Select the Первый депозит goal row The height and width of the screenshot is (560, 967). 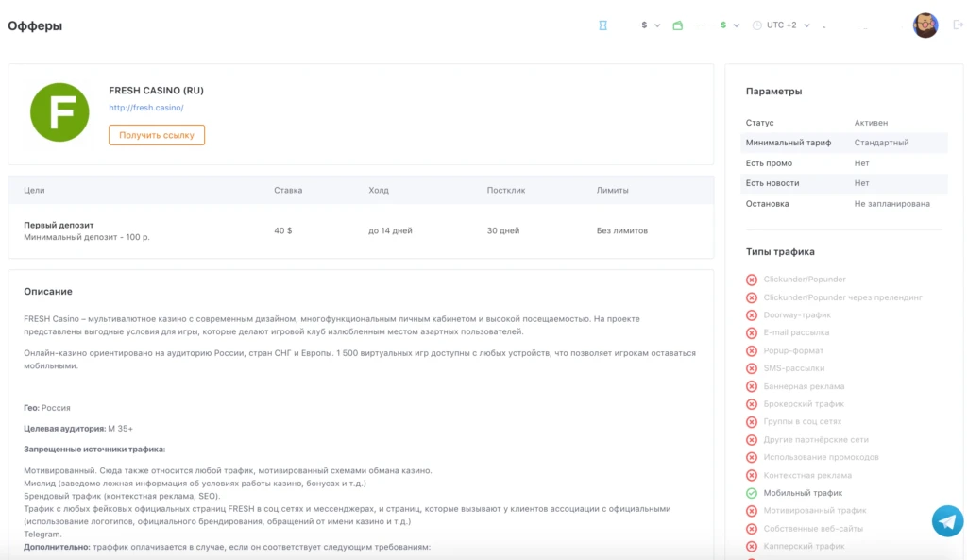[361, 230]
